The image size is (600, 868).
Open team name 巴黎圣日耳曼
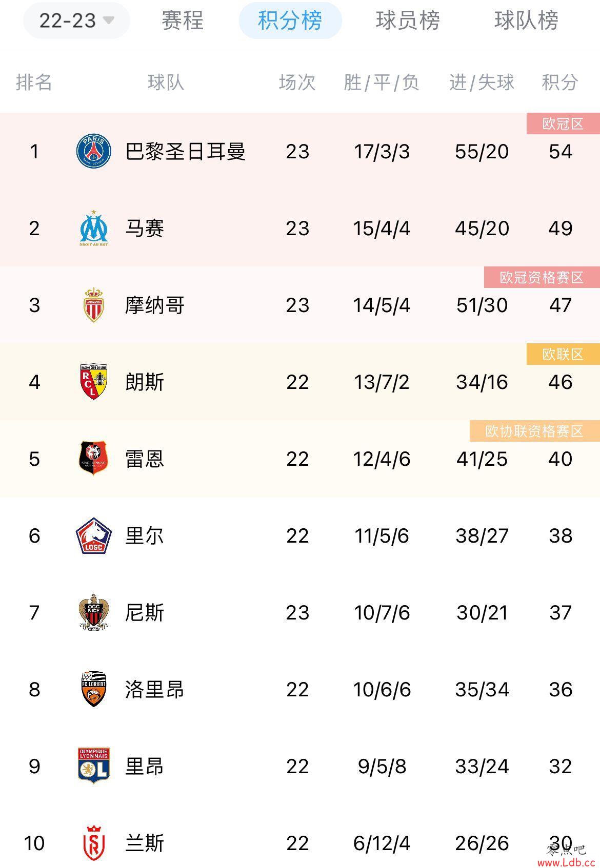[186, 152]
